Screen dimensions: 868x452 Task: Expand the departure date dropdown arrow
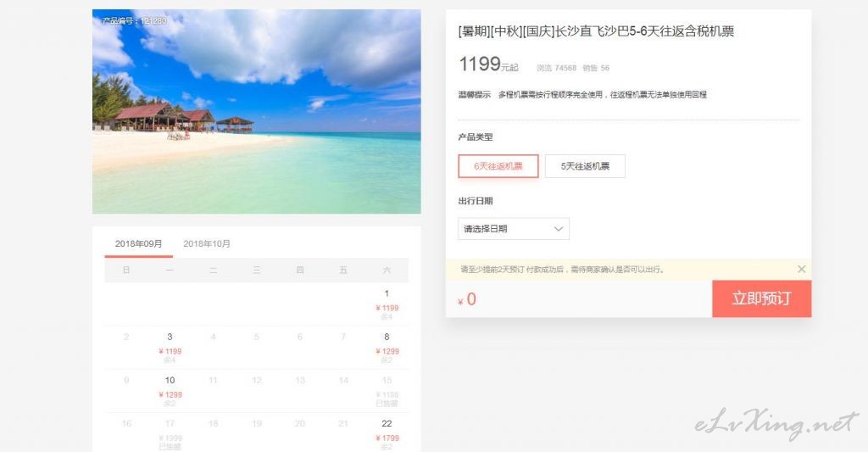point(559,229)
